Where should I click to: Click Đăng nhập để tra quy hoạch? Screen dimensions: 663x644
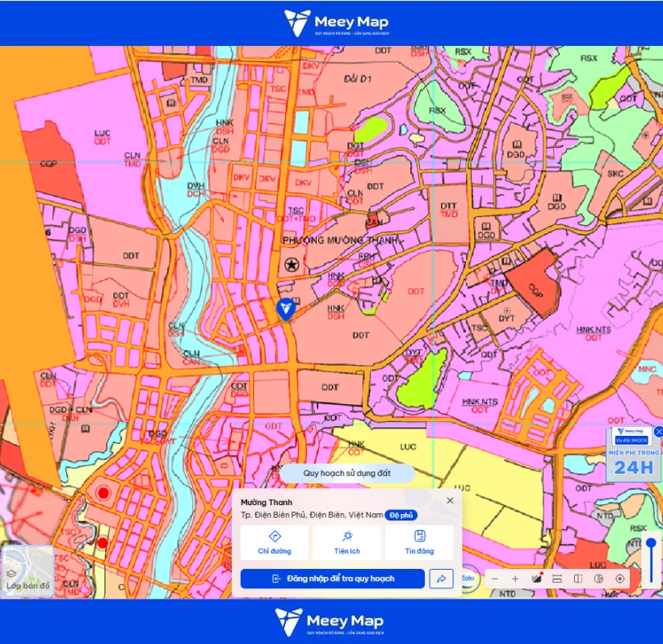click(x=333, y=579)
